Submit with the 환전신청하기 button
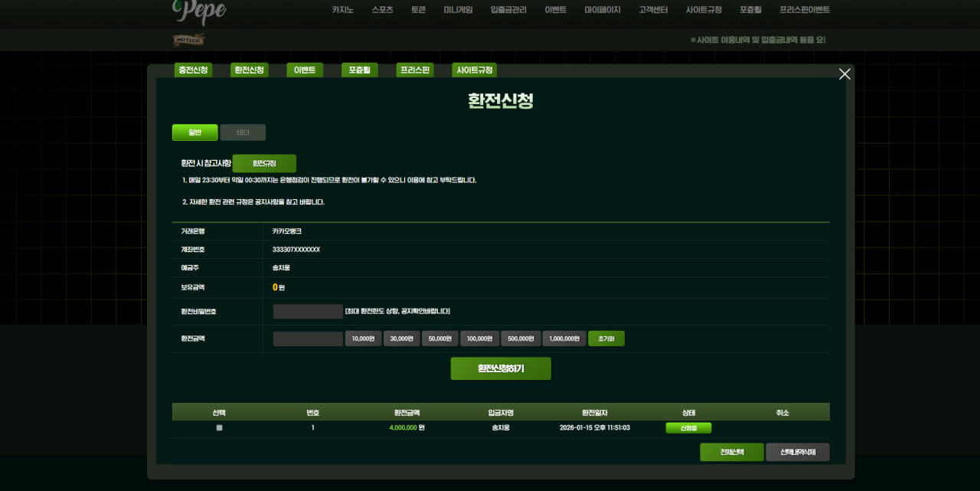The height and width of the screenshot is (491, 980). (501, 368)
